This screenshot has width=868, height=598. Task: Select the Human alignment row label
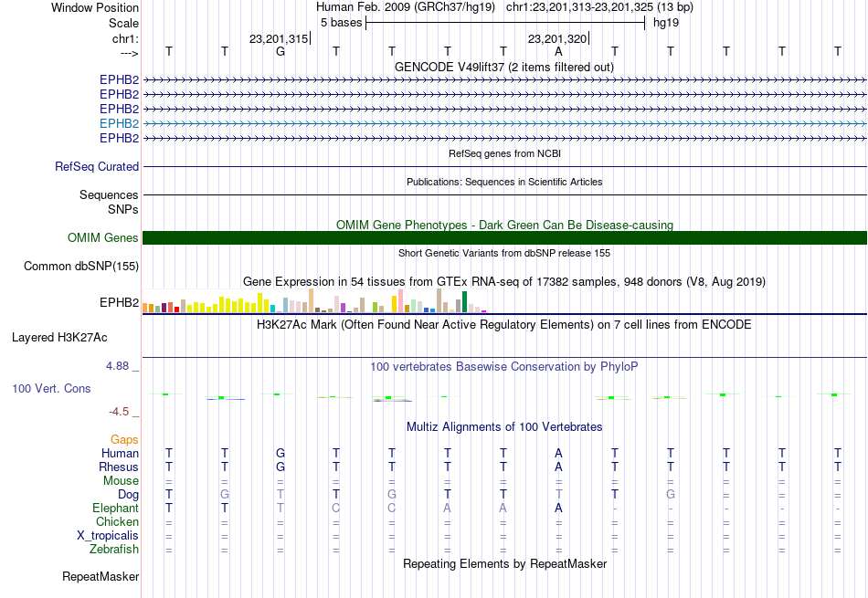120,453
